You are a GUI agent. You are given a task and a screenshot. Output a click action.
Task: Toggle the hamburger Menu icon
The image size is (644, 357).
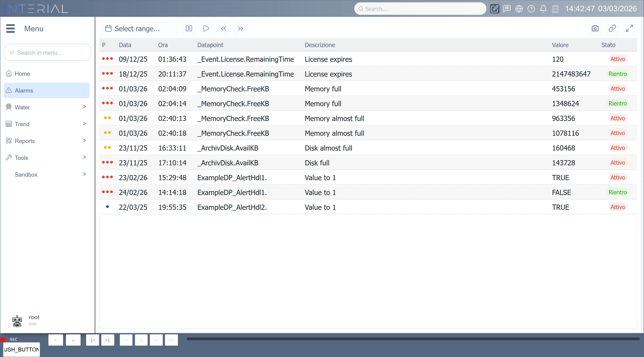click(x=10, y=28)
